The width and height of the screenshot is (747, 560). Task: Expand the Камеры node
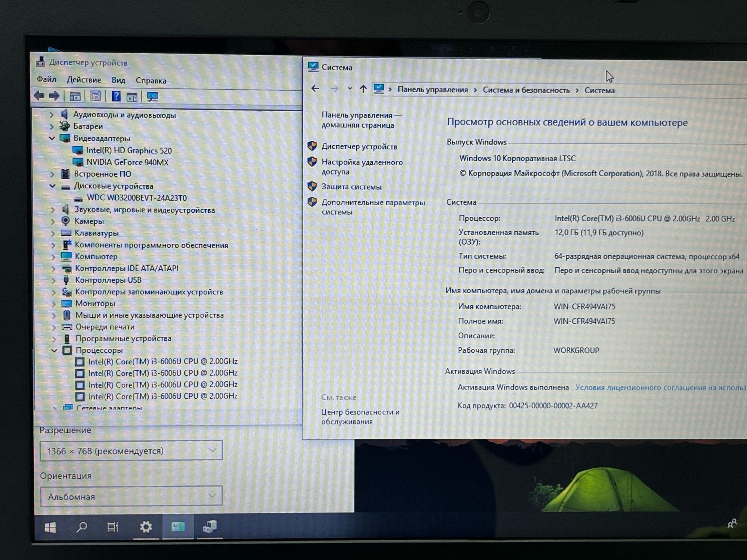click(53, 221)
